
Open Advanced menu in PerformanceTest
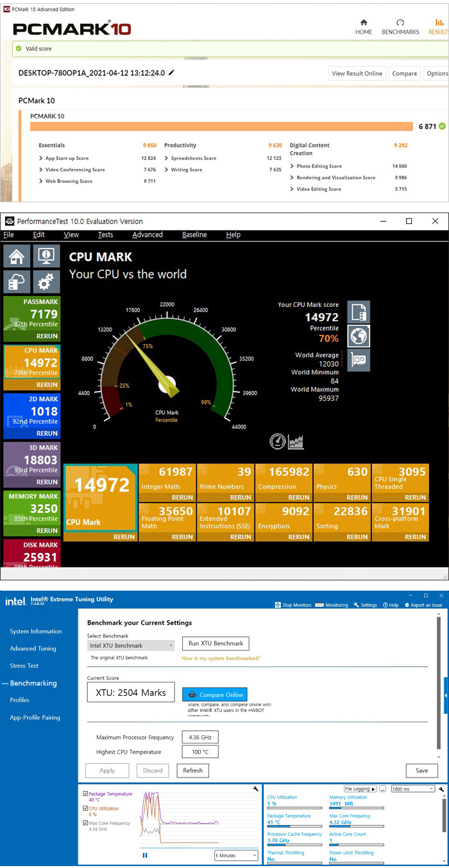click(x=148, y=235)
